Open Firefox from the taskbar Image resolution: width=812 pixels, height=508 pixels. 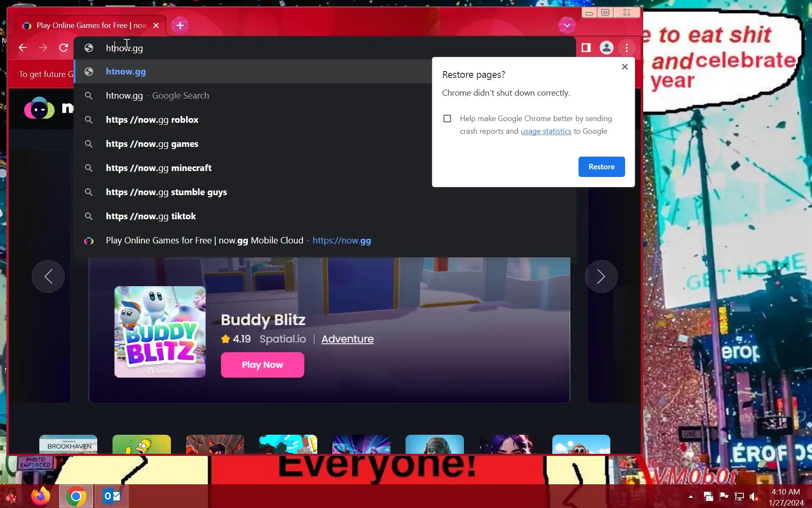pos(41,496)
